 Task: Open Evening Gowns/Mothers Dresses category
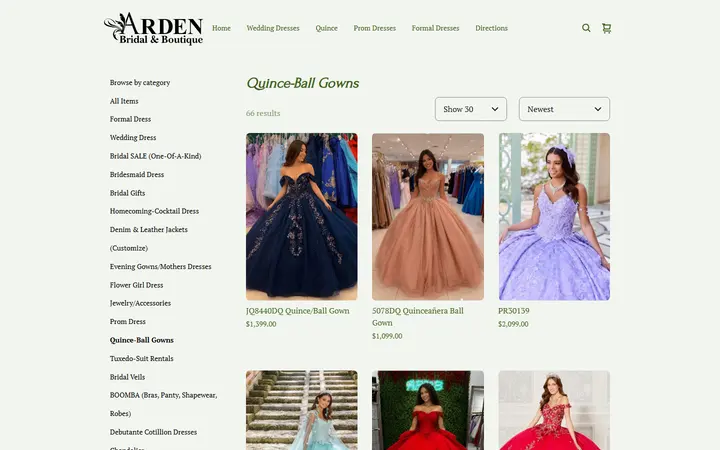click(161, 266)
